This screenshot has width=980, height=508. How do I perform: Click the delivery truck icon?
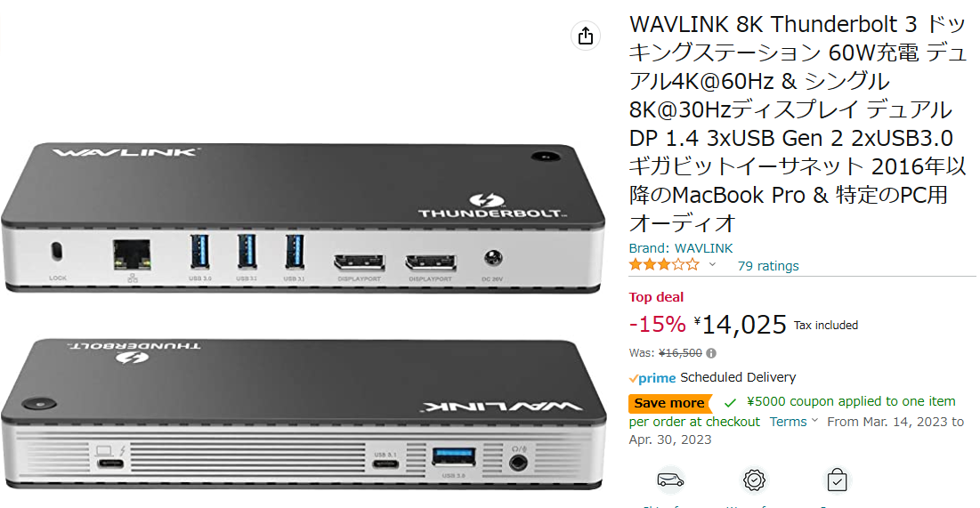pos(670,480)
